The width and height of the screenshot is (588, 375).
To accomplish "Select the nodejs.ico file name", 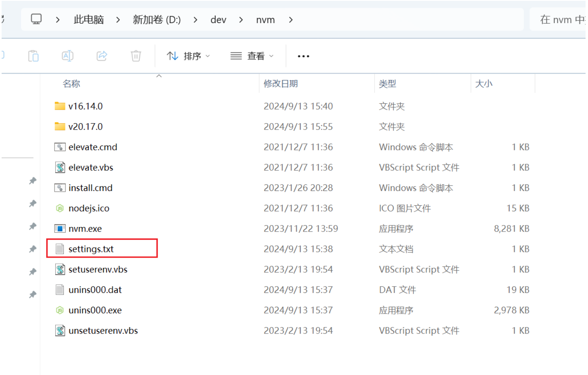I will [89, 208].
